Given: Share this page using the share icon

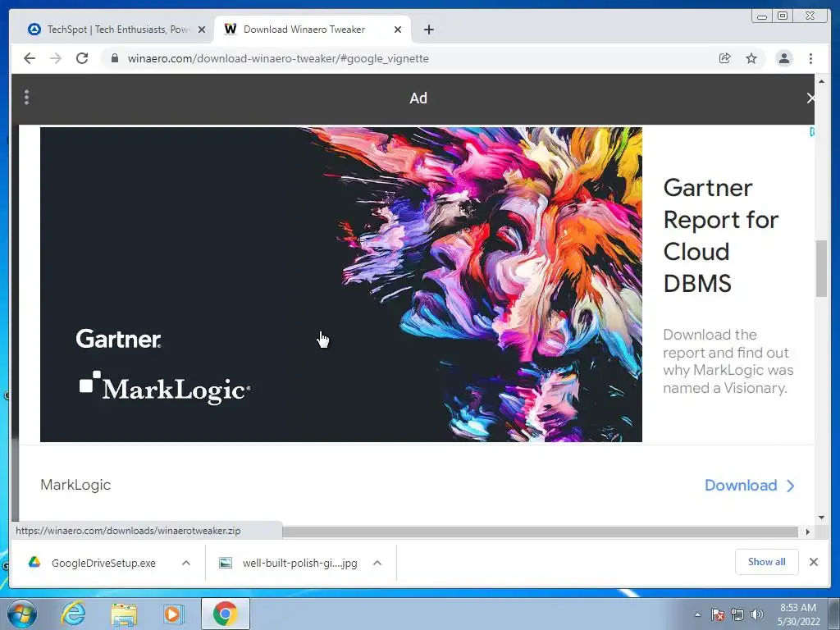Looking at the screenshot, I should tap(725, 58).
